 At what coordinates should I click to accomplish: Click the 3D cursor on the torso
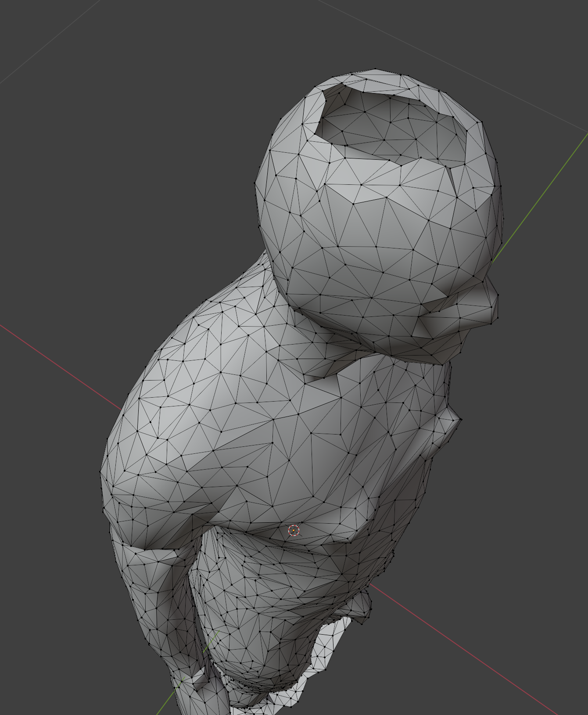click(x=294, y=530)
